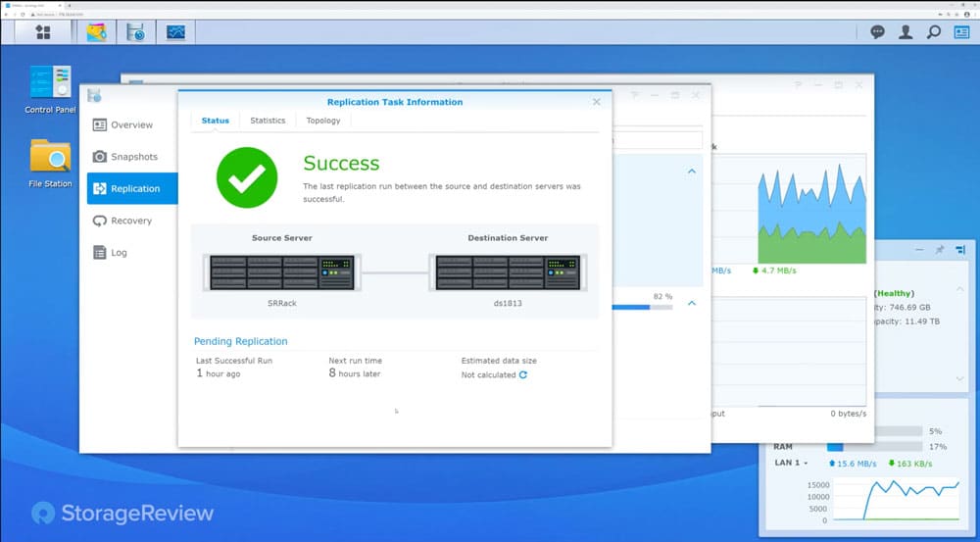Click the 82 % progress bar
Image resolution: width=980 pixels, height=542 pixels.
click(643, 307)
